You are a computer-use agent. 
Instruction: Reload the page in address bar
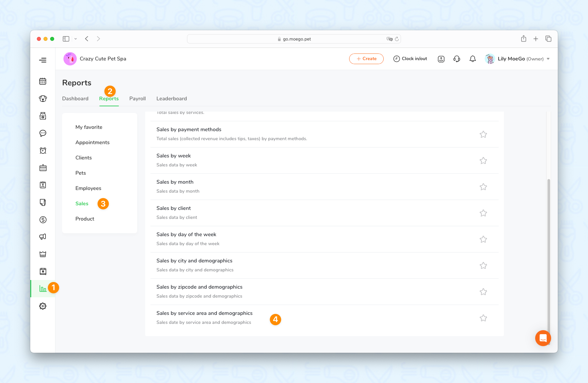coord(397,39)
